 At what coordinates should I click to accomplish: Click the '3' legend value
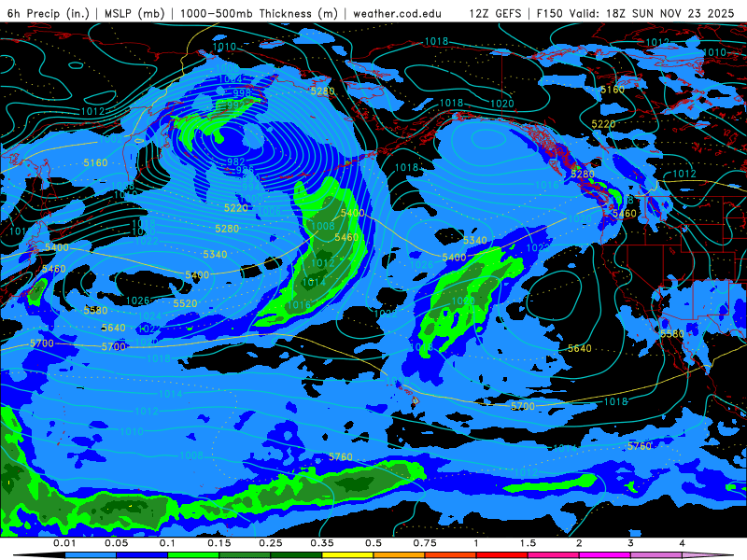[x=631, y=543]
